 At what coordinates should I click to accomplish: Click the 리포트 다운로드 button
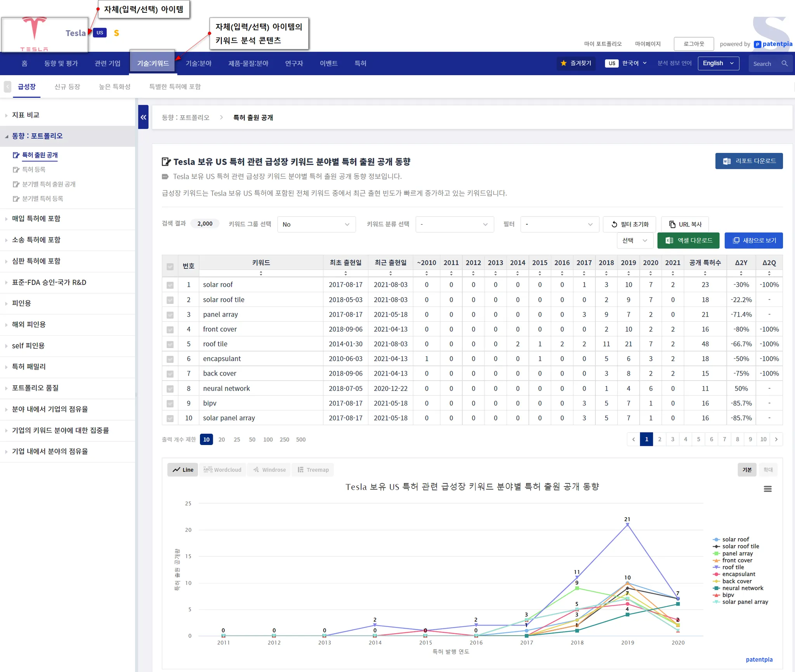(749, 161)
